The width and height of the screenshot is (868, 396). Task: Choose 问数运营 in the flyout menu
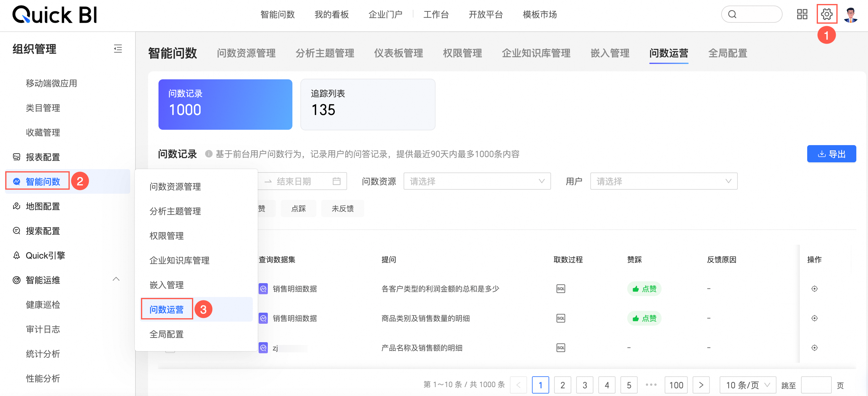(166, 309)
